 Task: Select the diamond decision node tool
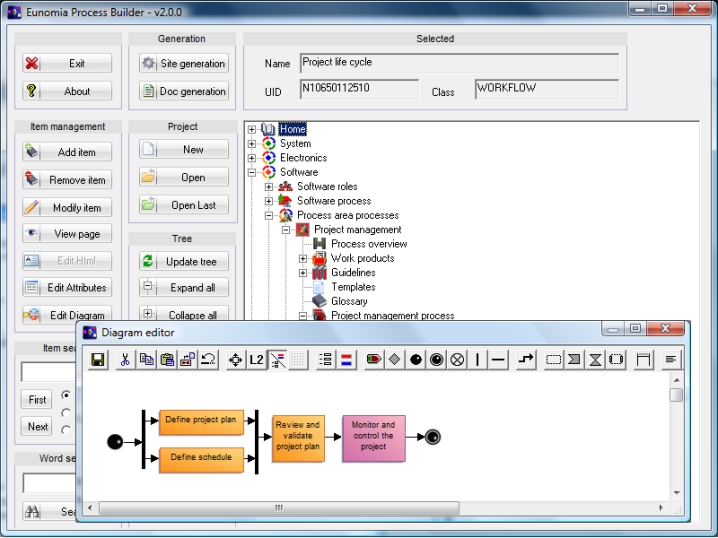click(395, 360)
